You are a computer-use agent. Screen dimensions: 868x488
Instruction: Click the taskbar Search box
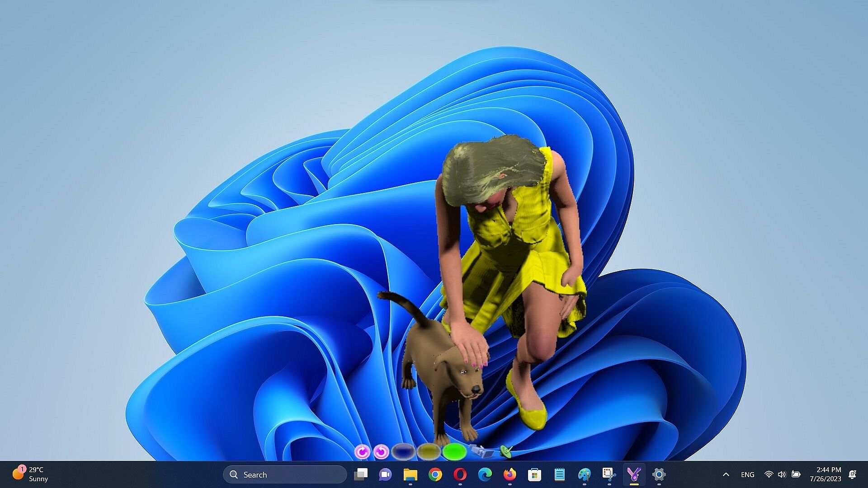285,474
